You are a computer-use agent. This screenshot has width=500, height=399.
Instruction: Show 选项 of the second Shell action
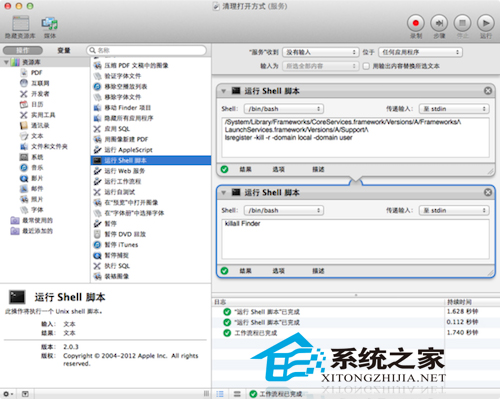coord(278,271)
